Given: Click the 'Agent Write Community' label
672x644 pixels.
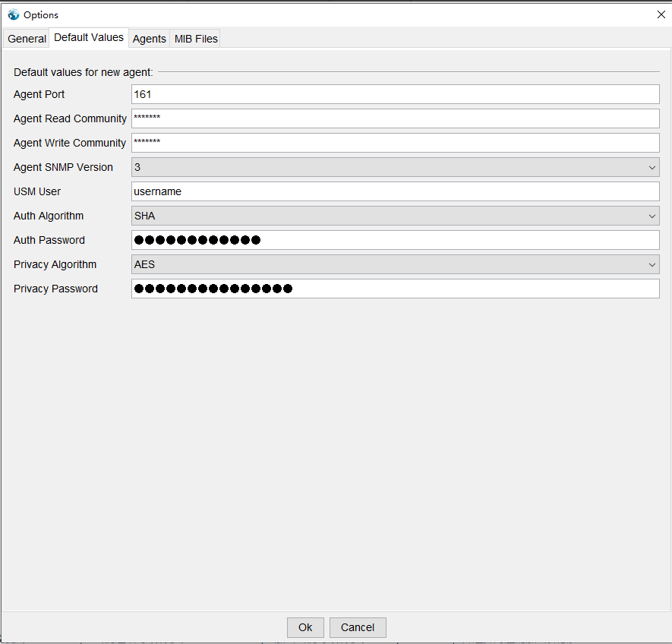Looking at the screenshot, I should tap(70, 143).
